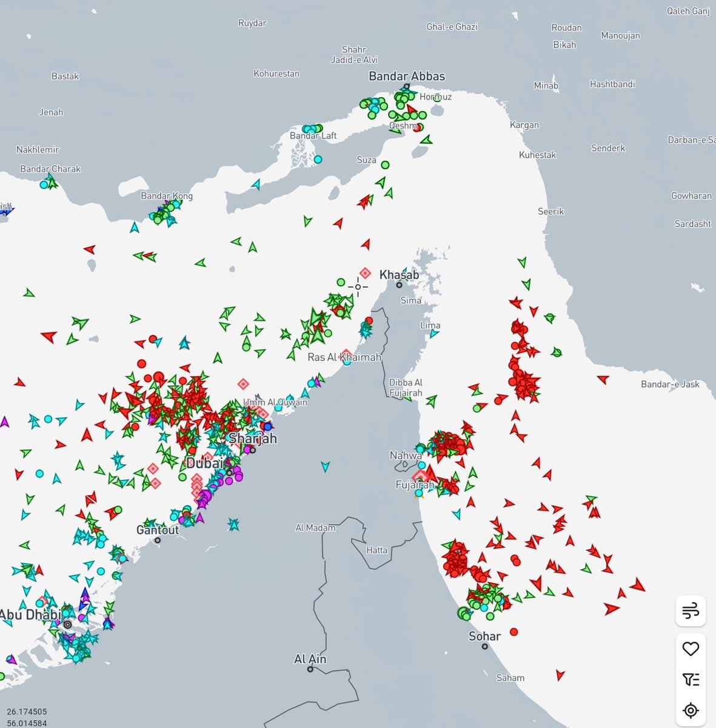Click the Sohar map label
Viewport: 716px width, 728px height.
coord(484,636)
